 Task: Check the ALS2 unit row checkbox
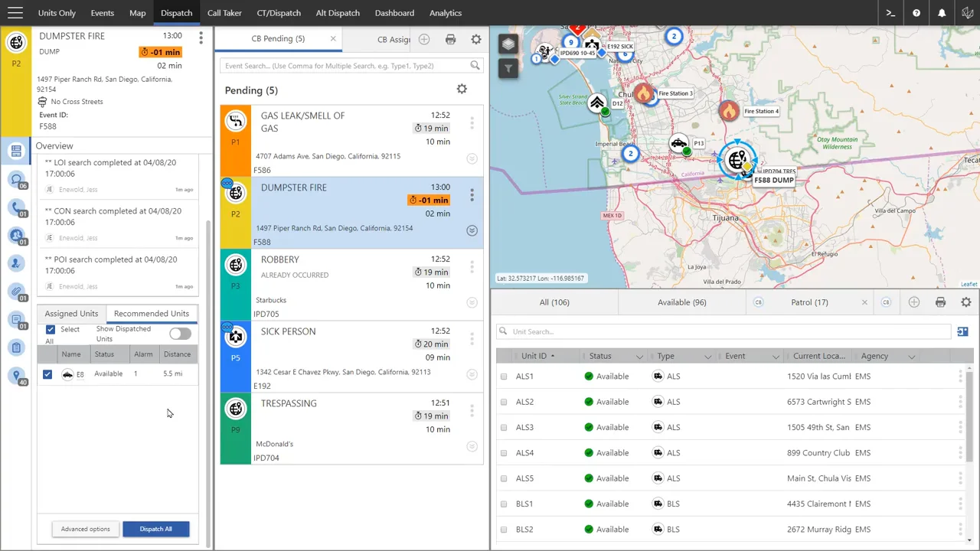tap(504, 402)
